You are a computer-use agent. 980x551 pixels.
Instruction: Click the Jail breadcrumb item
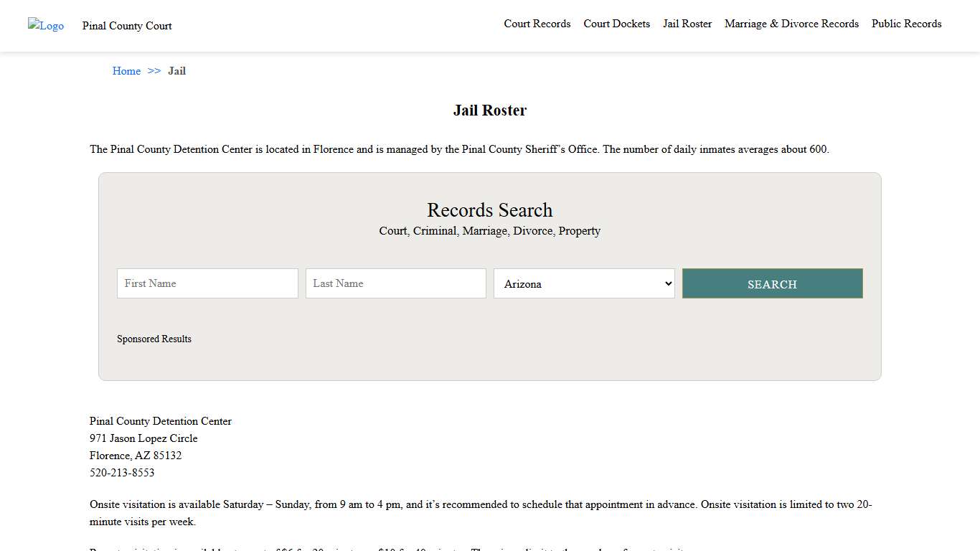(176, 71)
